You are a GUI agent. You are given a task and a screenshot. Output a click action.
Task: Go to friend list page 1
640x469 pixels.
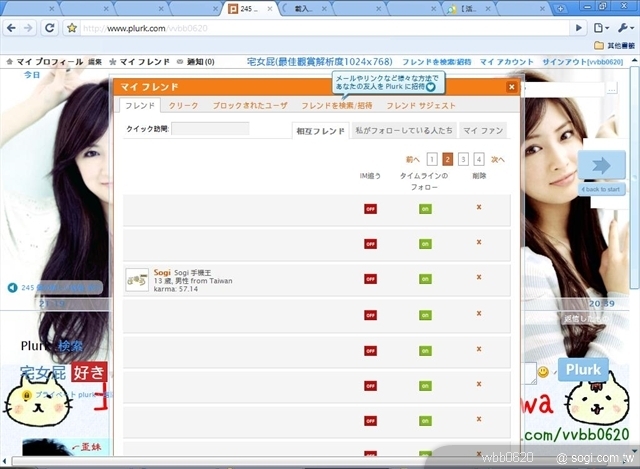(432, 159)
